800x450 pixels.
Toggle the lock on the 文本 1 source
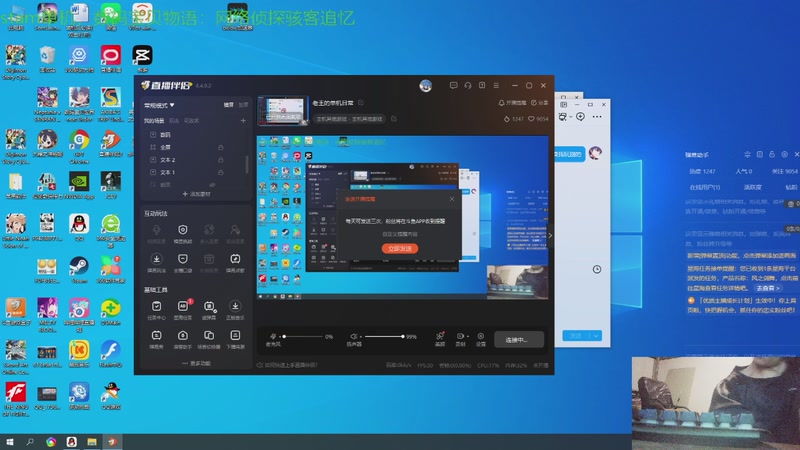point(220,172)
